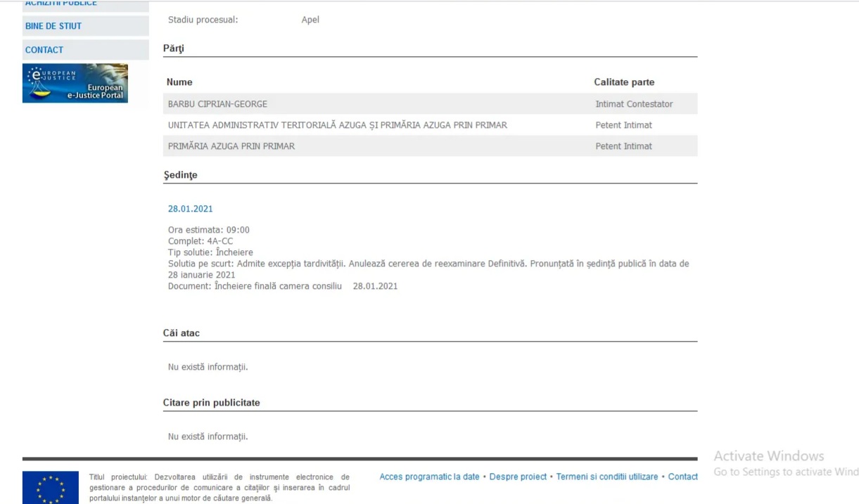
Task: Click the Ședințe section heading
Action: [x=180, y=175]
